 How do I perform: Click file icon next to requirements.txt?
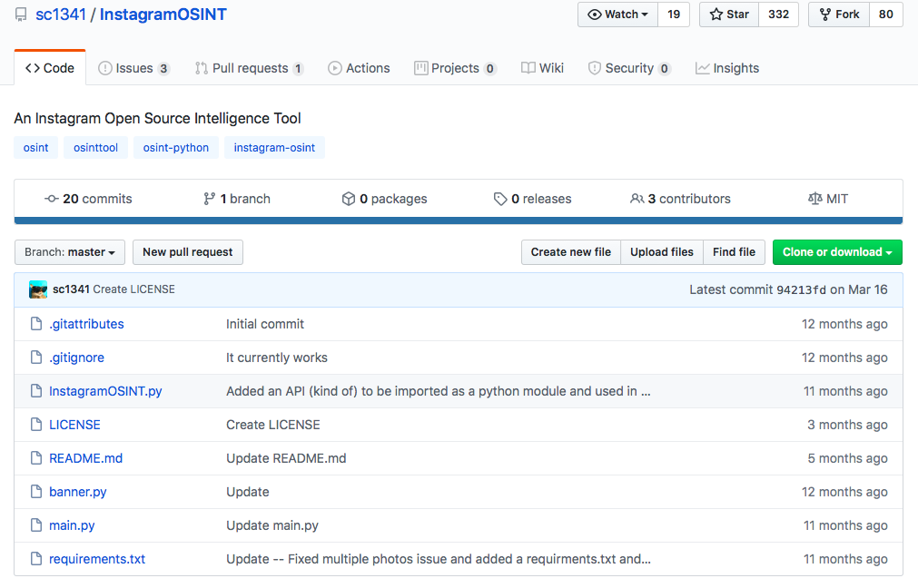tap(36, 559)
